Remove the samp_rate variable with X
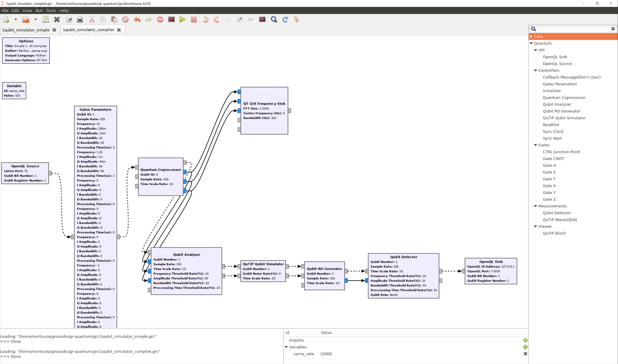The width and height of the screenshot is (618, 364). point(525,354)
